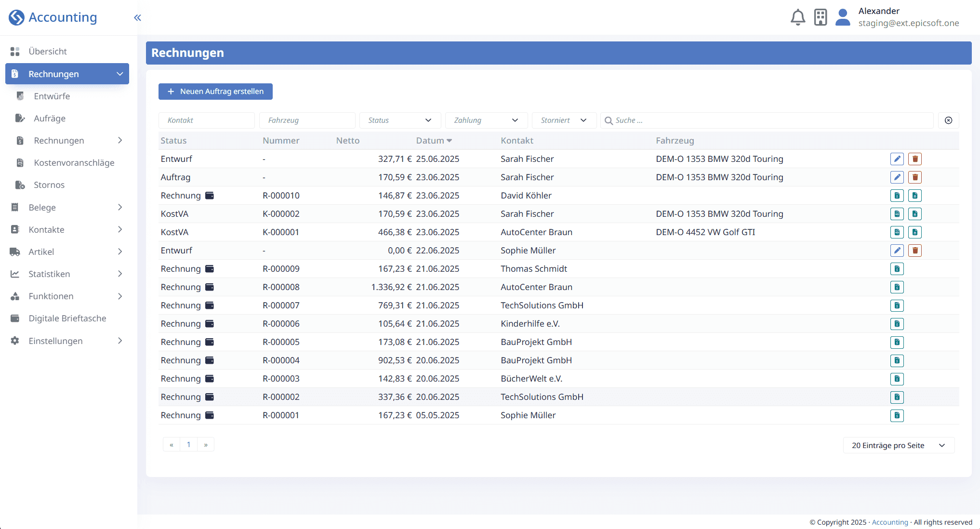This screenshot has width=980, height=529.
Task: Expand the Belege sidebar menu
Action: (x=67, y=208)
